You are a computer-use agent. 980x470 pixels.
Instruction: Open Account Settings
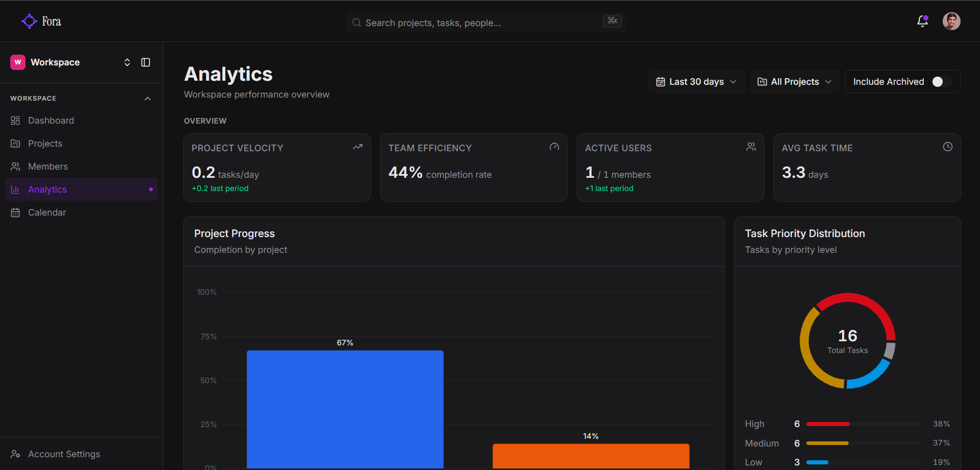[x=81, y=454]
